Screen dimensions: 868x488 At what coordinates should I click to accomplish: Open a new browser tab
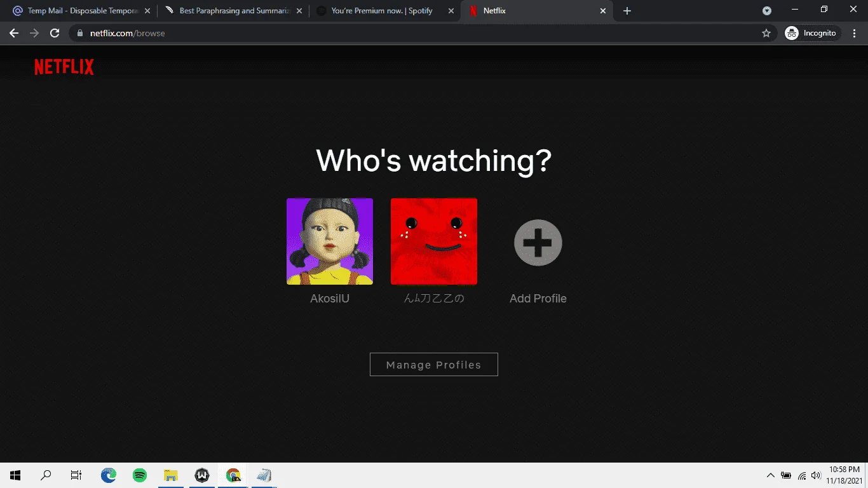click(627, 11)
